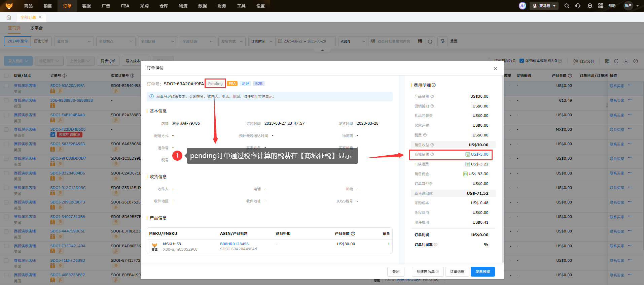
Task: Click the product thumbnail for MSKU··59
Action: [154, 247]
